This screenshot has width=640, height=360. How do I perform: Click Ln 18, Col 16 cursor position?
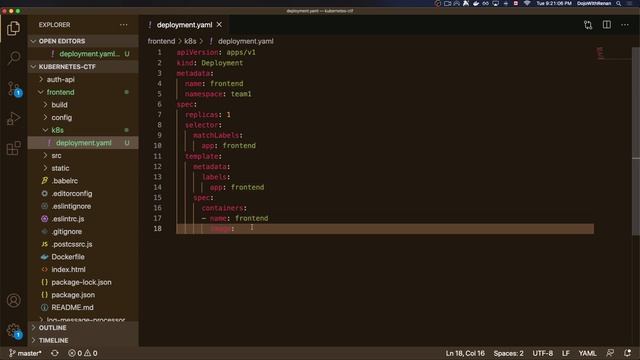(465, 353)
